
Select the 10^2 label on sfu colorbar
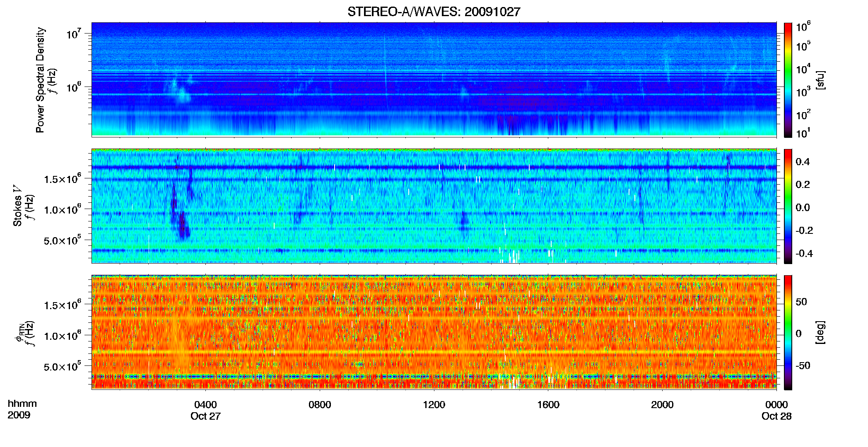point(803,115)
